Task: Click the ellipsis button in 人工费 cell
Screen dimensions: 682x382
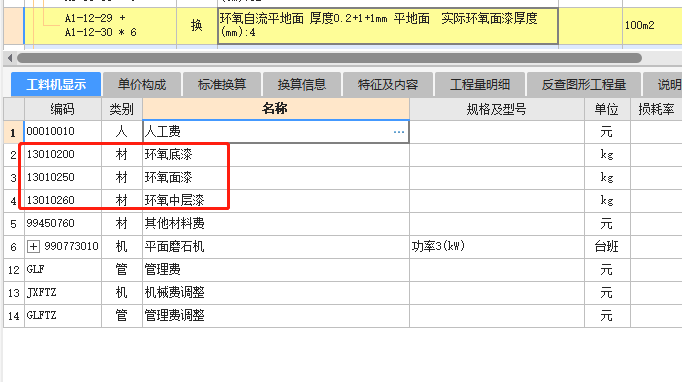Action: pos(399,132)
